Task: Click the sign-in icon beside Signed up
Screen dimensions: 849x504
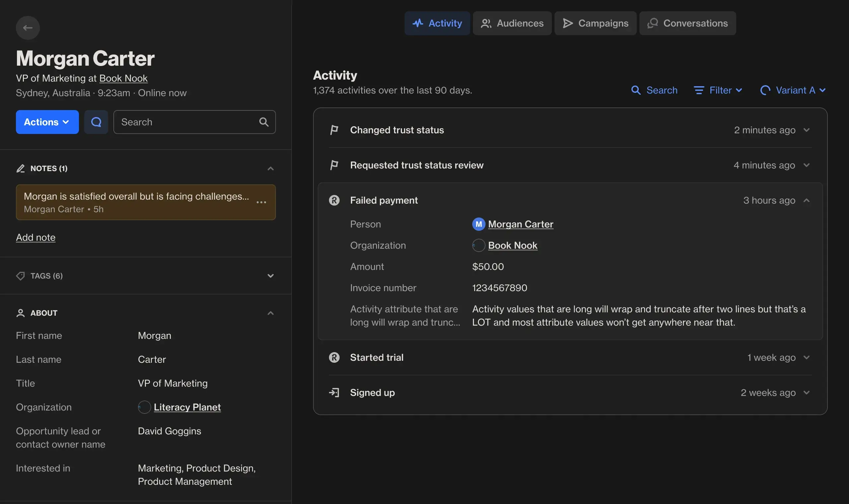Action: (334, 393)
